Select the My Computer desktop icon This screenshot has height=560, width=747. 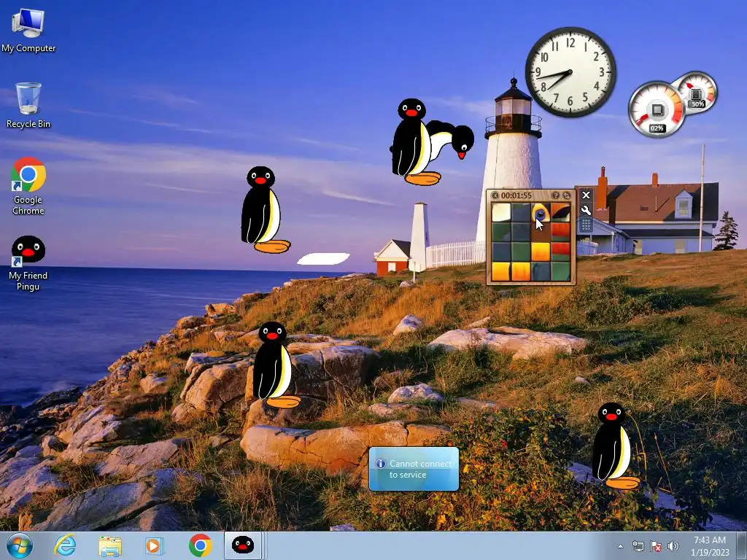pos(28,31)
